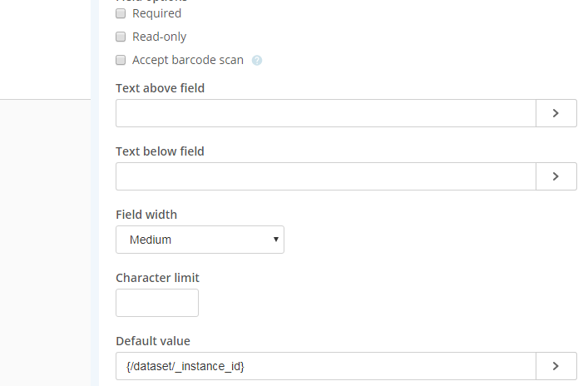Click the "Text below field" heading label
Screen dimensions: 588x386
point(161,151)
